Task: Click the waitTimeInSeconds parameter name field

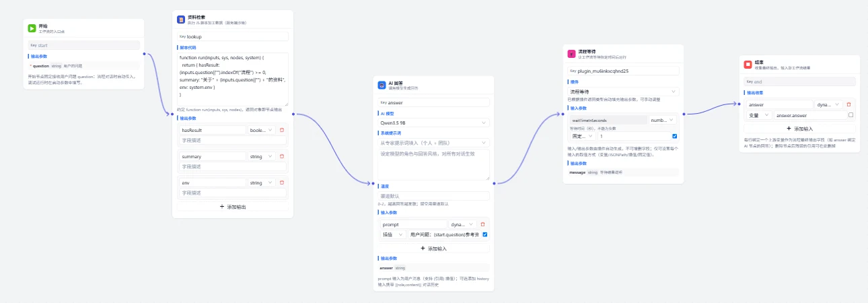Action: click(x=608, y=120)
